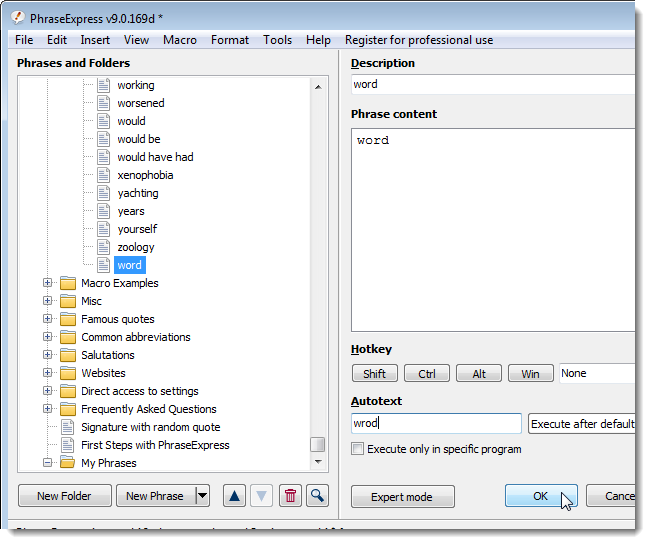Select the selected word phrase item
650x544 pixels.
(130, 265)
